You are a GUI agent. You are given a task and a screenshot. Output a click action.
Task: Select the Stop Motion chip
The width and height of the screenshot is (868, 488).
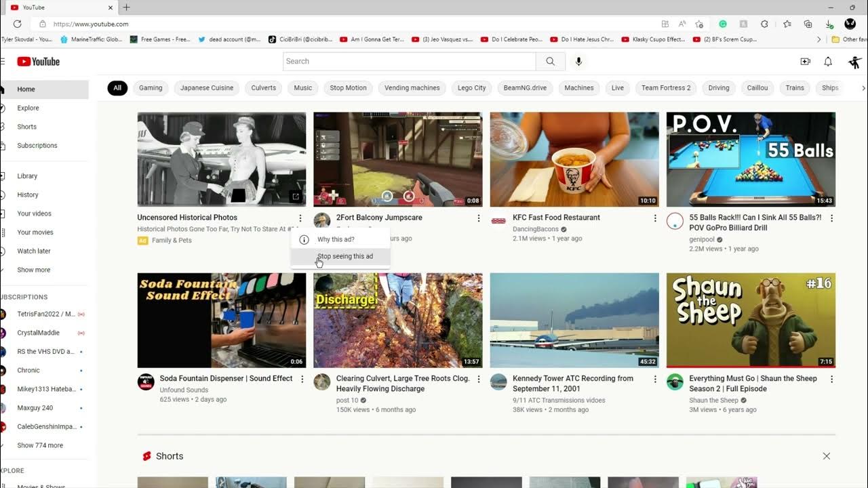tap(348, 88)
